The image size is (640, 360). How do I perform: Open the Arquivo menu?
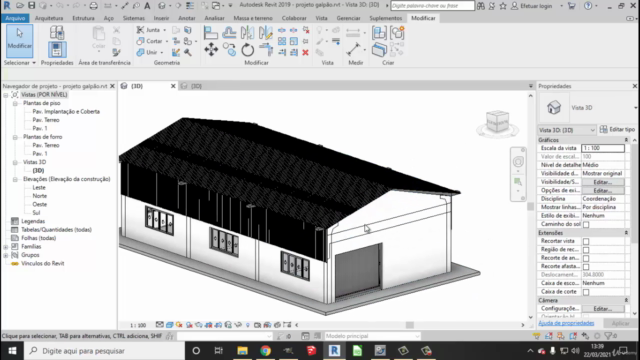point(15,18)
